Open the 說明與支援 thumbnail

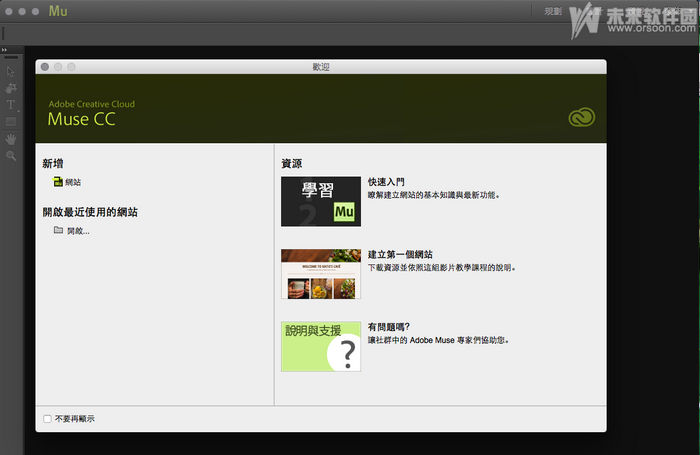click(321, 346)
